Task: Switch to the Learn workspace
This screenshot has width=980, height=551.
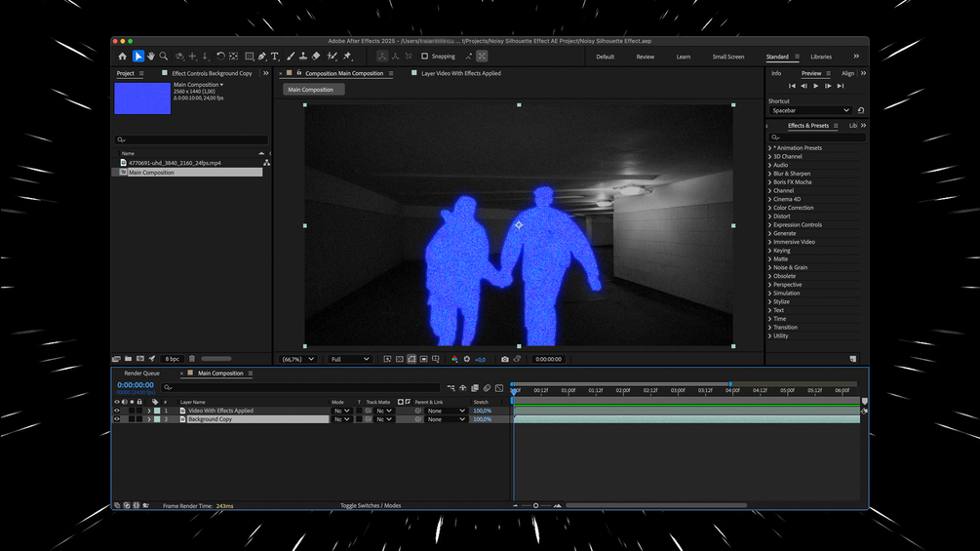Action: (684, 57)
